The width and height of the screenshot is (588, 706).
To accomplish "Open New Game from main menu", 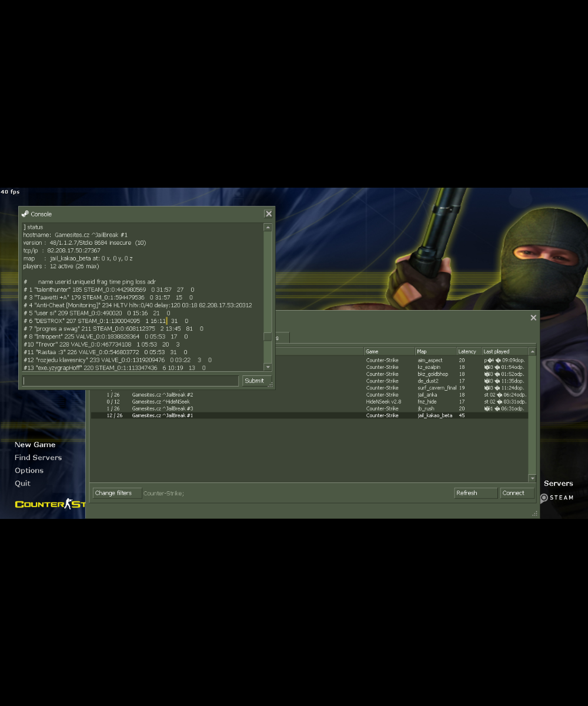I will tap(35, 445).
